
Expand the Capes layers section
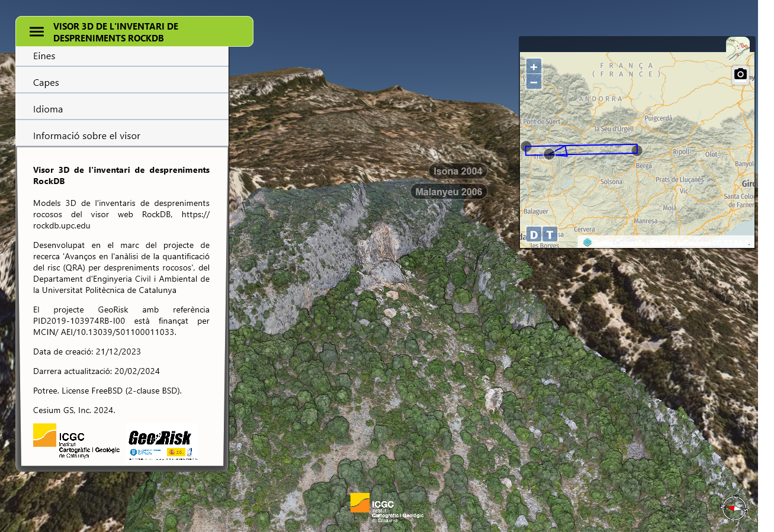click(122, 83)
